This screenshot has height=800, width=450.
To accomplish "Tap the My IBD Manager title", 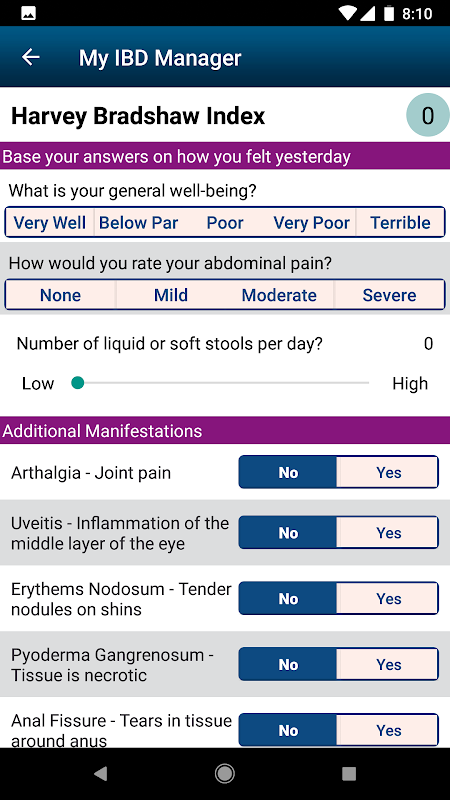I will [x=160, y=58].
